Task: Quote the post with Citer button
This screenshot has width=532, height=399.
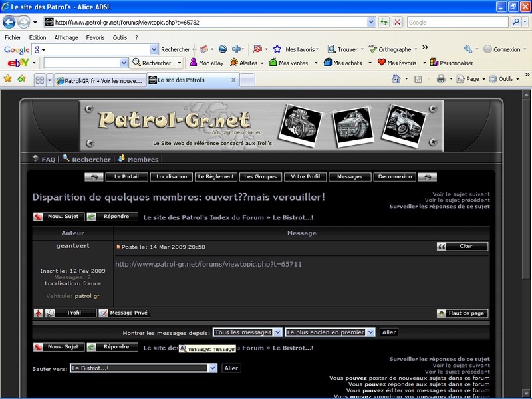Action: point(462,246)
